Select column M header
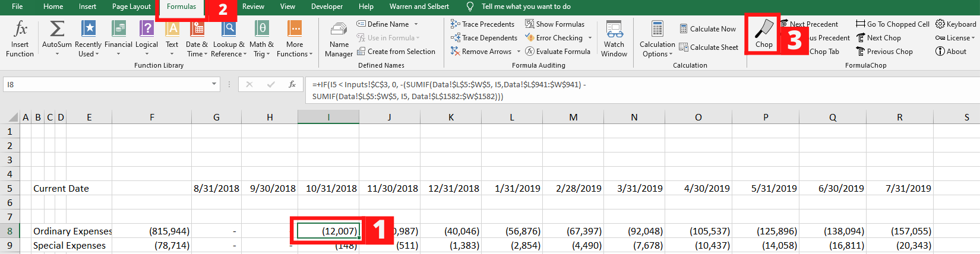980x254 pixels. tap(573, 118)
